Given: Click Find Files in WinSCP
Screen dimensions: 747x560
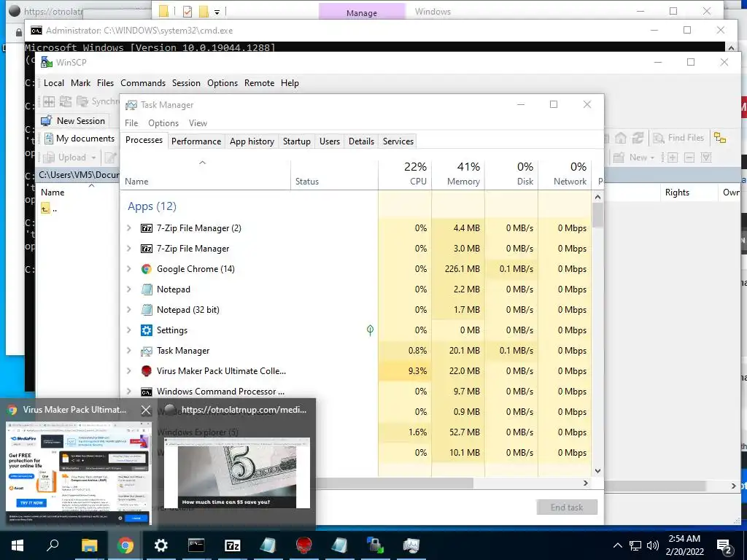Looking at the screenshot, I should (x=679, y=138).
